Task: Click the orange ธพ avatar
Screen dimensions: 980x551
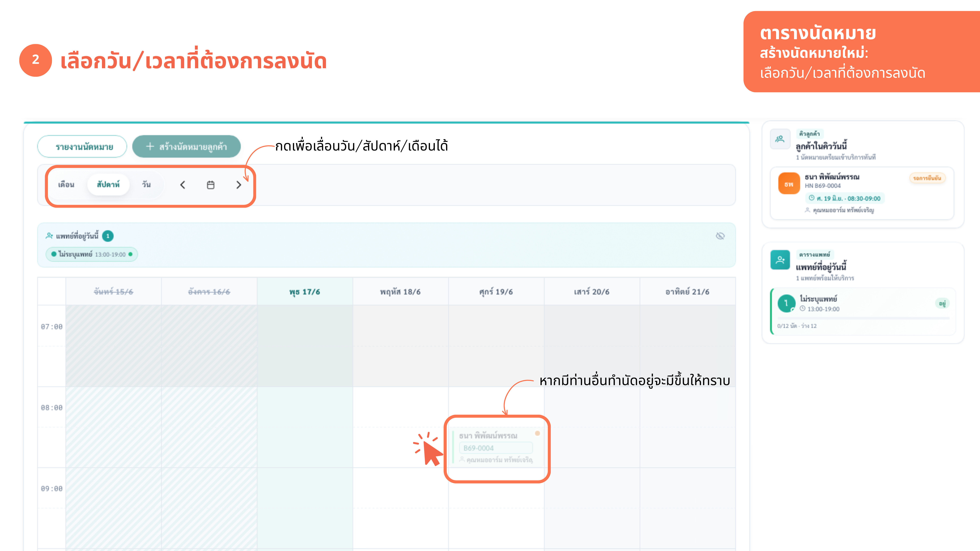Action: click(x=789, y=184)
